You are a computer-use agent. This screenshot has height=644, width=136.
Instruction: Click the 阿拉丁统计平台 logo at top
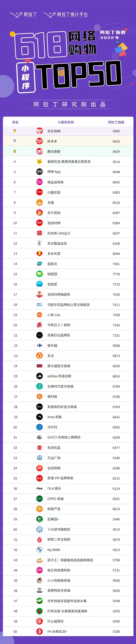coord(65,15)
